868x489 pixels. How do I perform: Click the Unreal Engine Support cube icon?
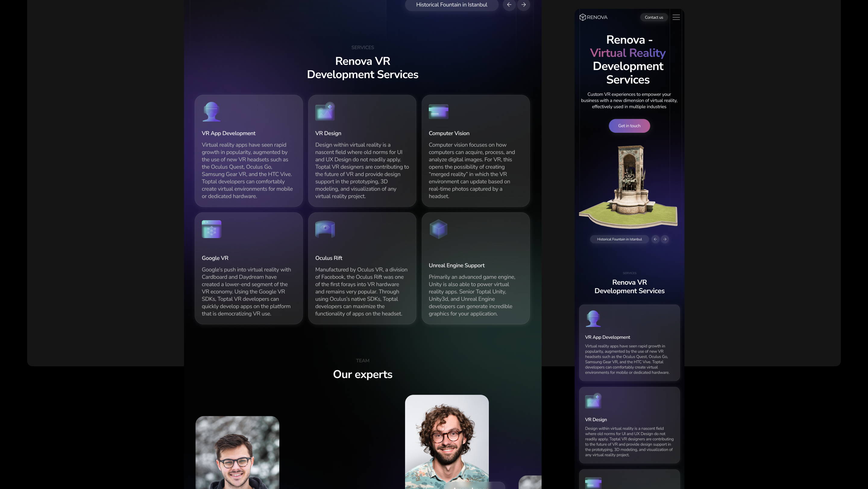(438, 229)
